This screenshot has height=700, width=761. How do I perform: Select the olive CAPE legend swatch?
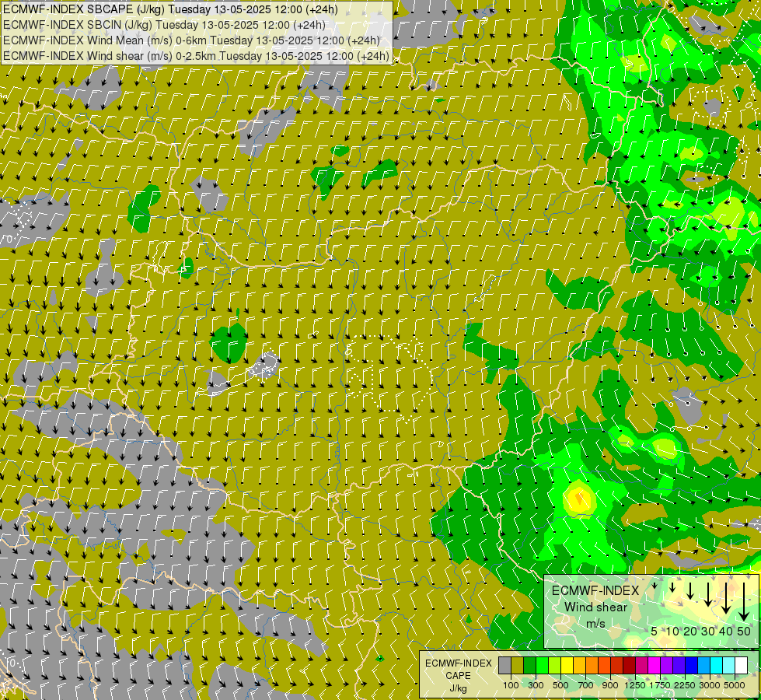click(518, 665)
